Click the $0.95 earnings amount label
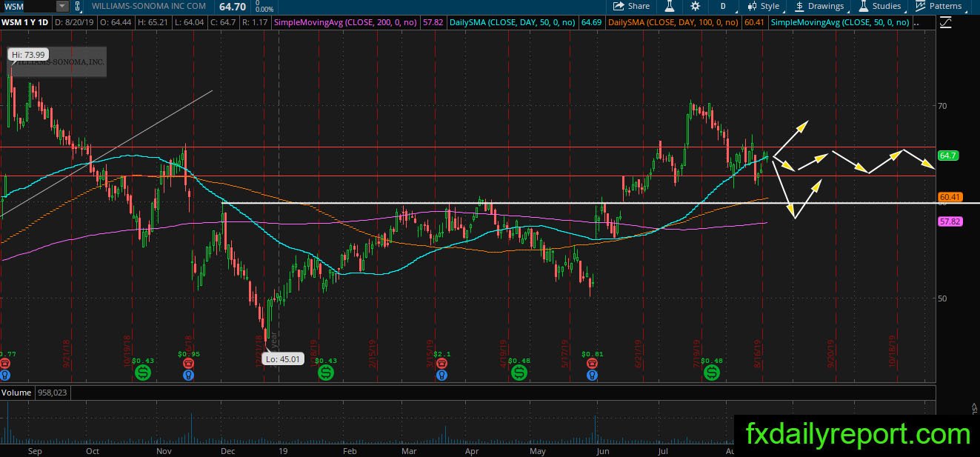This screenshot has height=457, width=980. pos(187,354)
